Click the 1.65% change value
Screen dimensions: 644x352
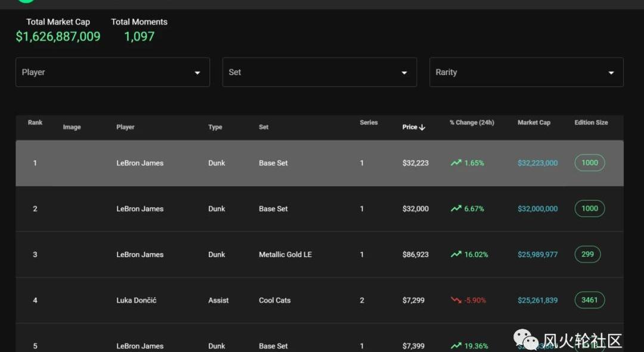pos(475,163)
